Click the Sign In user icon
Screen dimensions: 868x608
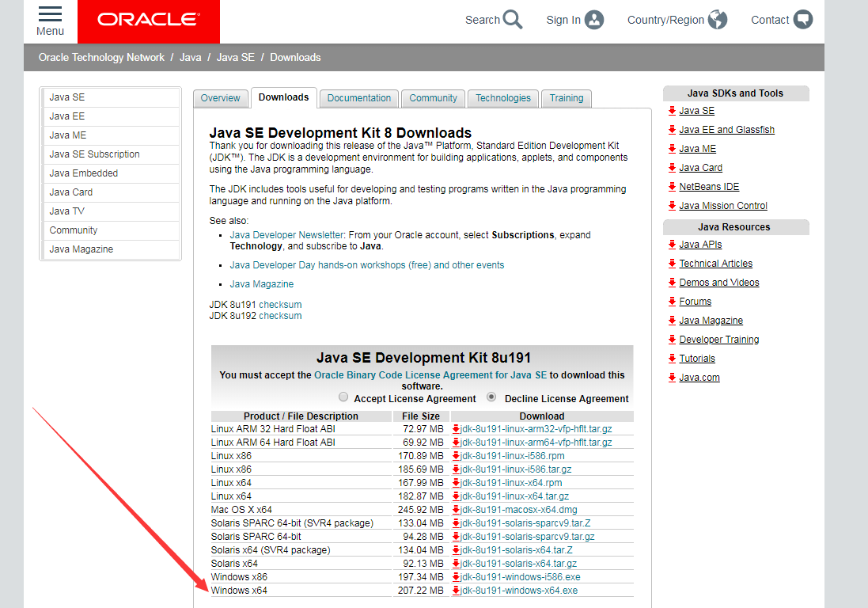pyautogui.click(x=594, y=19)
